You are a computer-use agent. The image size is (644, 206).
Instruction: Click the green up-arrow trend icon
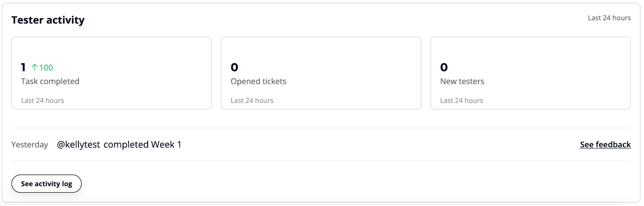tap(35, 67)
